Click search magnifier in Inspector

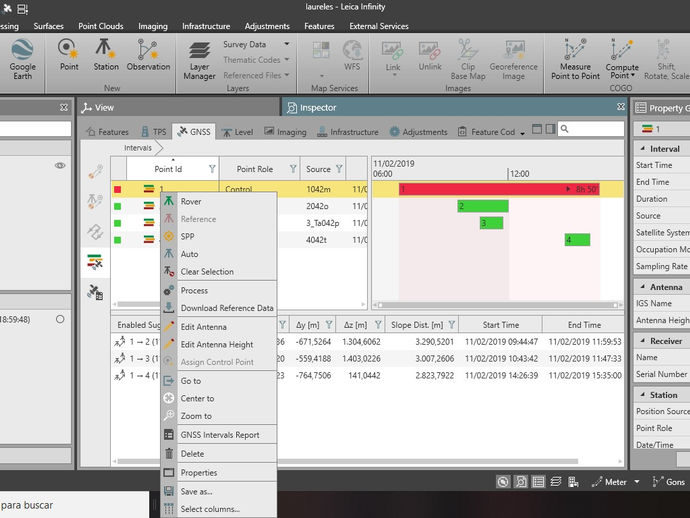pos(565,129)
